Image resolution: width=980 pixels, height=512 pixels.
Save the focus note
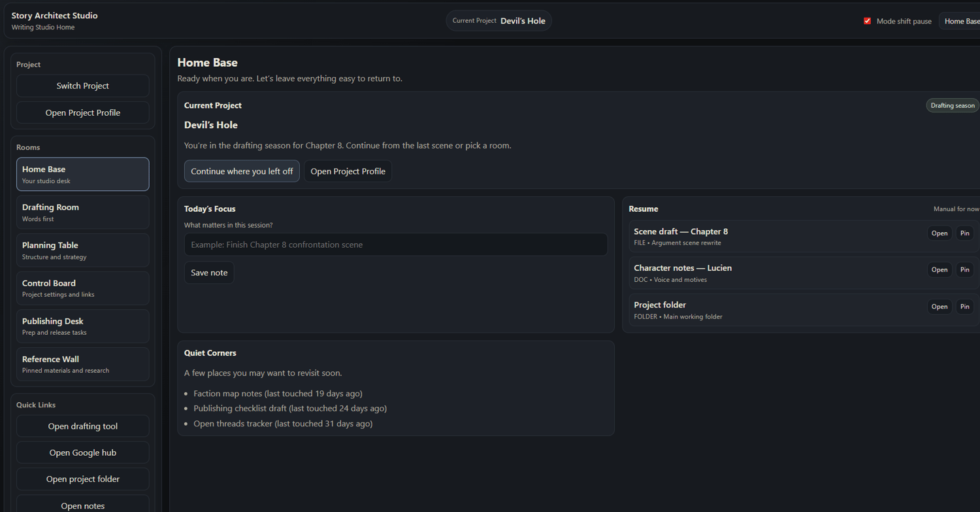tap(209, 273)
